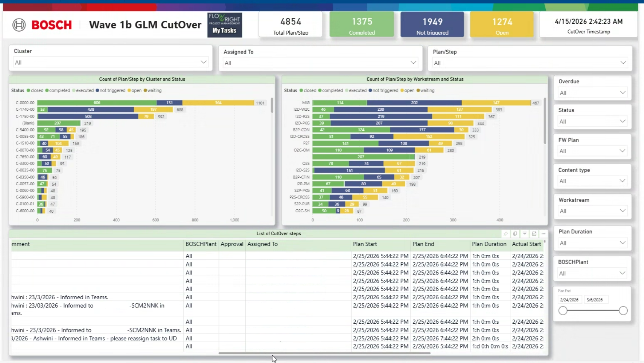Click the Bosch circular logo icon
Screen dimensions: 644x363
coord(19,25)
